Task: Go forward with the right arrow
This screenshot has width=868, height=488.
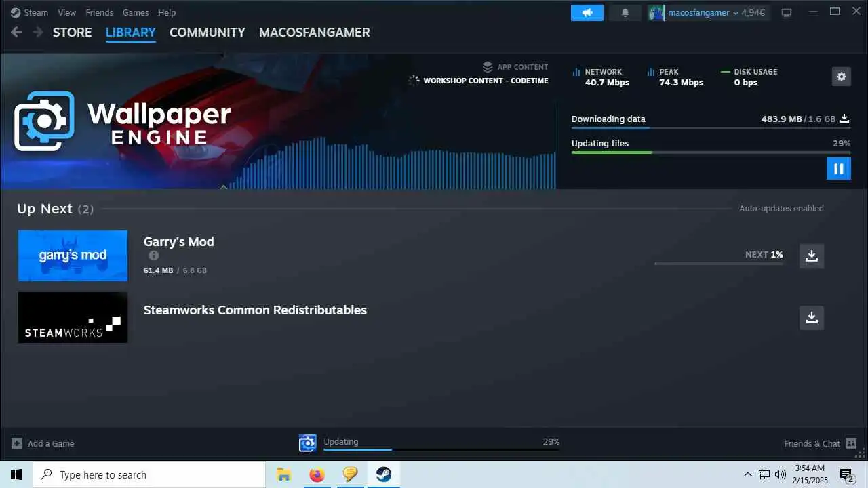Action: click(x=37, y=32)
